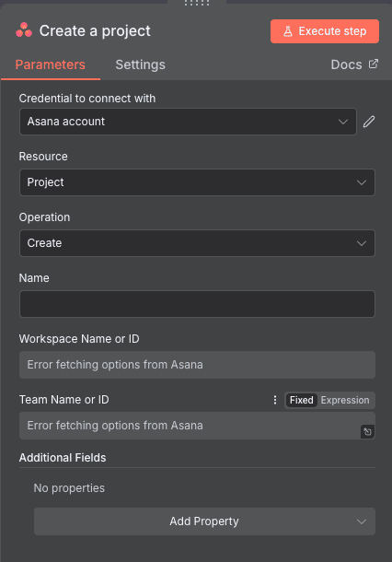Click the 'No properties' text
Image resolution: width=392 pixels, height=562 pixels.
point(69,488)
